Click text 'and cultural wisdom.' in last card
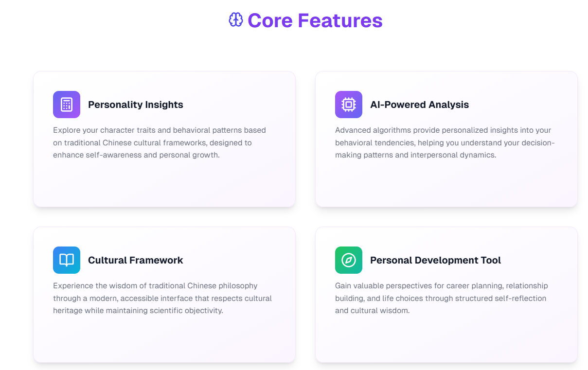Viewport: 588px width, 370px height. (x=372, y=311)
